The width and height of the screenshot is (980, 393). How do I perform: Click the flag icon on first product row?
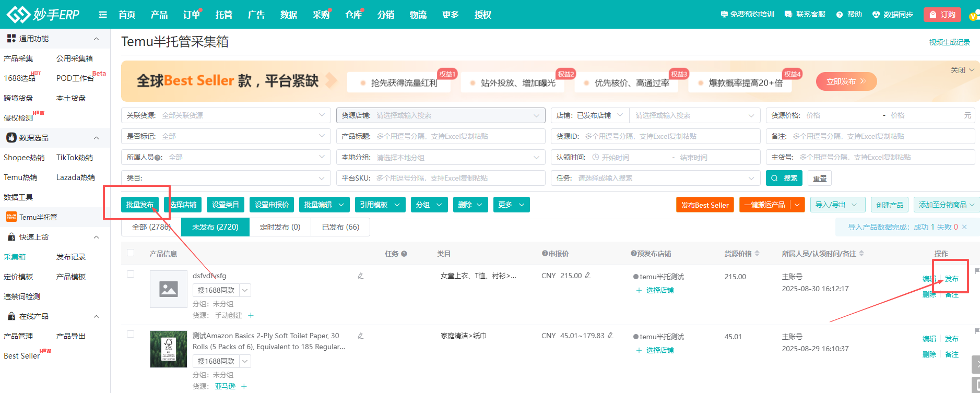click(x=976, y=271)
